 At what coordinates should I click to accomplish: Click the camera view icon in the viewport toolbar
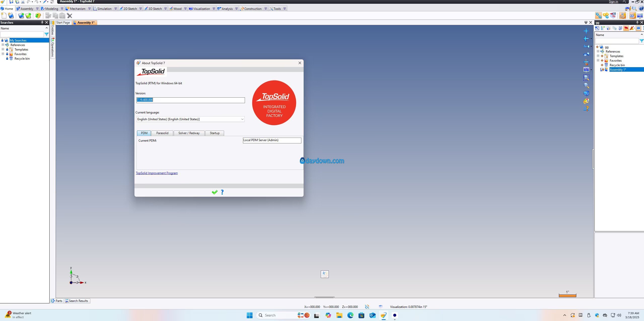pyautogui.click(x=586, y=46)
